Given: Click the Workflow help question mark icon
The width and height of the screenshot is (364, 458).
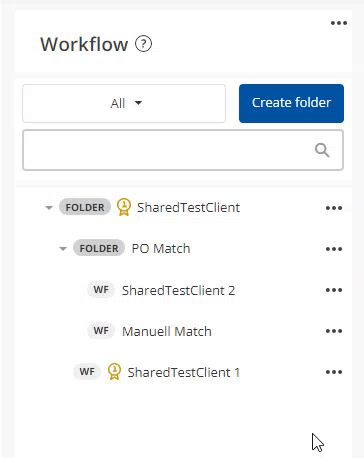Looking at the screenshot, I should click(x=143, y=44).
